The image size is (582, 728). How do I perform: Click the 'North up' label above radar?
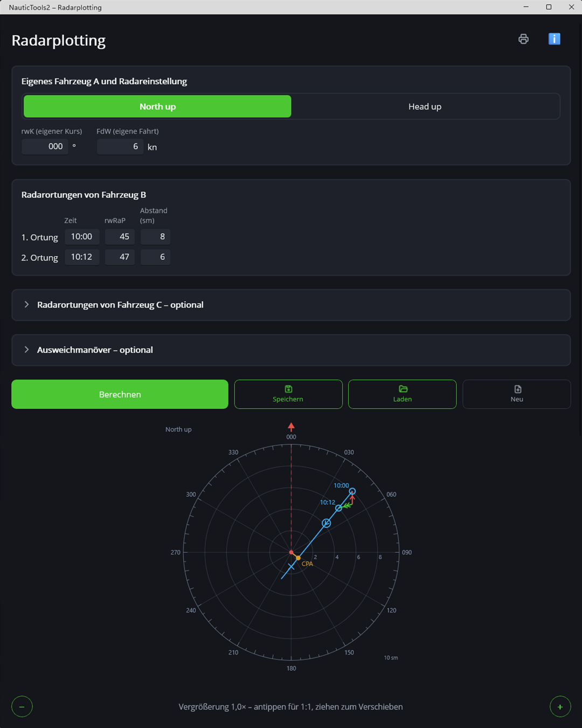pyautogui.click(x=178, y=429)
